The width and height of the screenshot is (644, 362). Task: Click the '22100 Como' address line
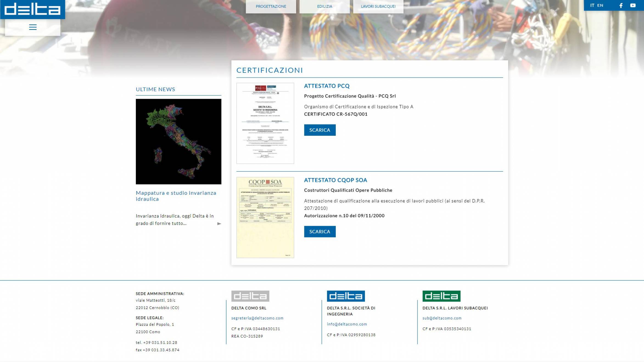(x=148, y=332)
